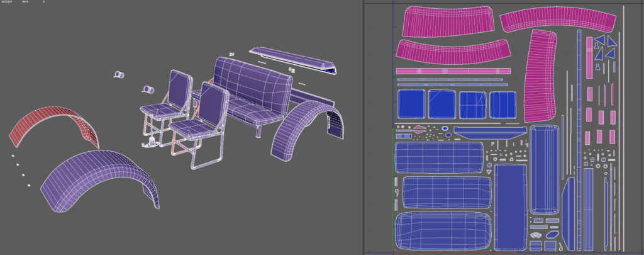This screenshot has width=644, height=255.
Task: Select the tall blue rounded UV island right of center
Action: pos(544,170)
